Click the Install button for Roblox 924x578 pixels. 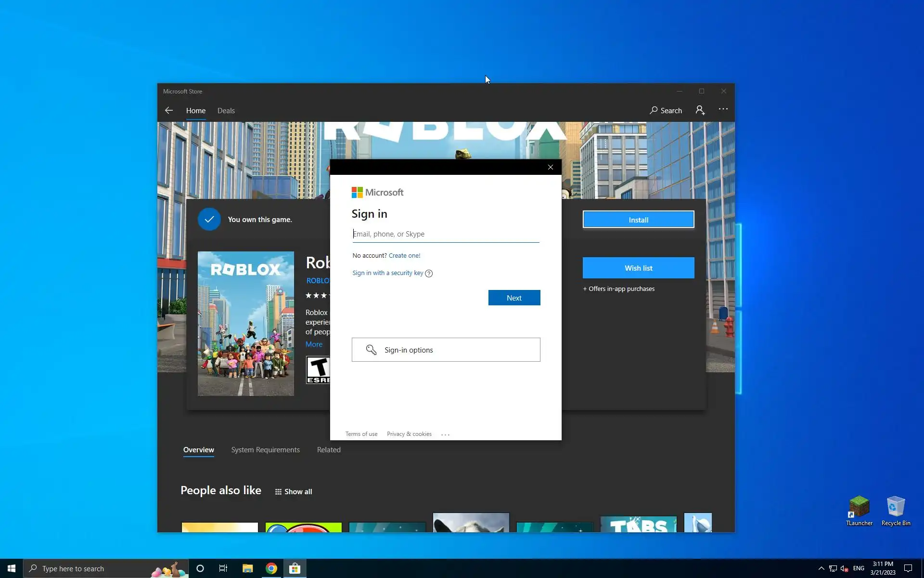tap(638, 220)
